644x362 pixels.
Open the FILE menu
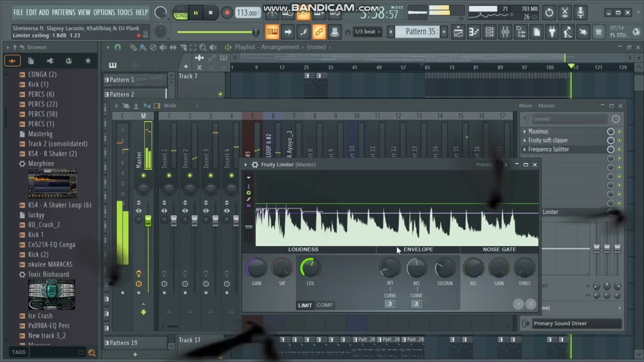pyautogui.click(x=19, y=12)
